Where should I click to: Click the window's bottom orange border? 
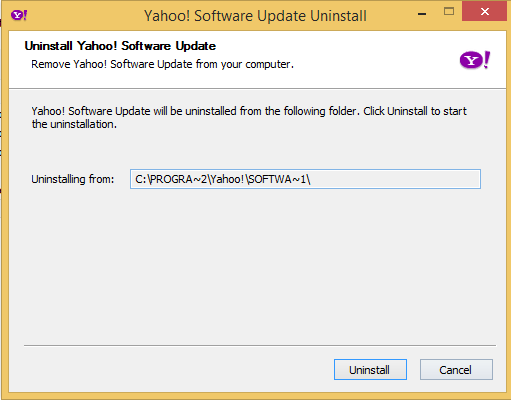click(255, 396)
